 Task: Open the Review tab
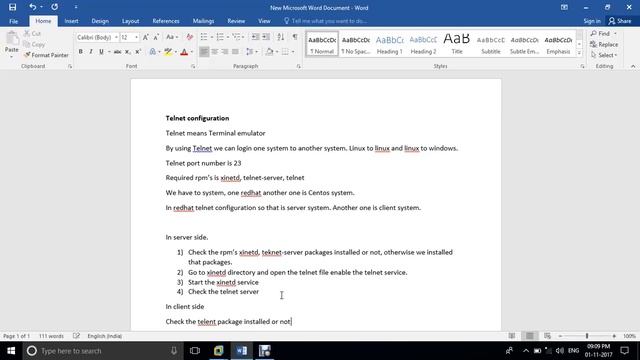236,21
